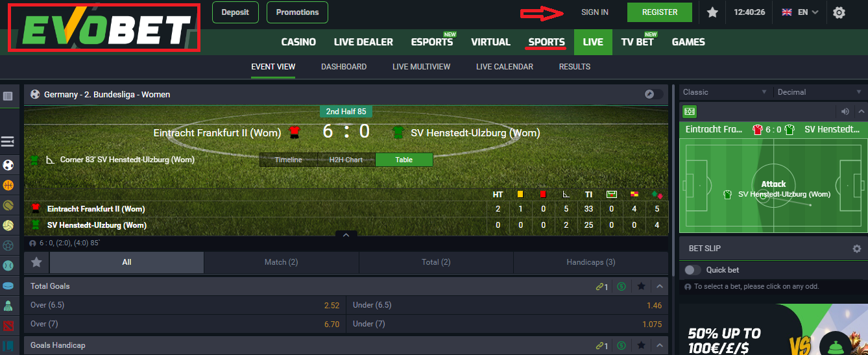
Task: Open the settings gear in top header
Action: (x=839, y=12)
